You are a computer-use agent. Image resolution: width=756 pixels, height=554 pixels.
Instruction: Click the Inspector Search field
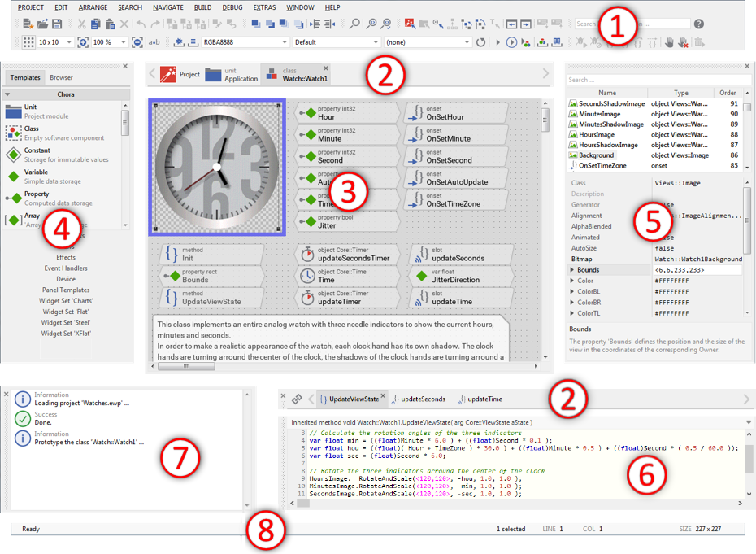coord(658,80)
